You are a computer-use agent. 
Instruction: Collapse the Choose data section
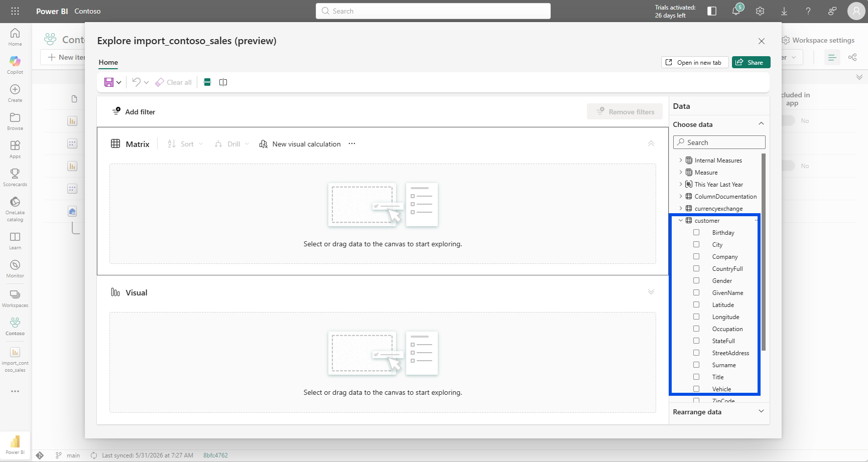pos(761,124)
